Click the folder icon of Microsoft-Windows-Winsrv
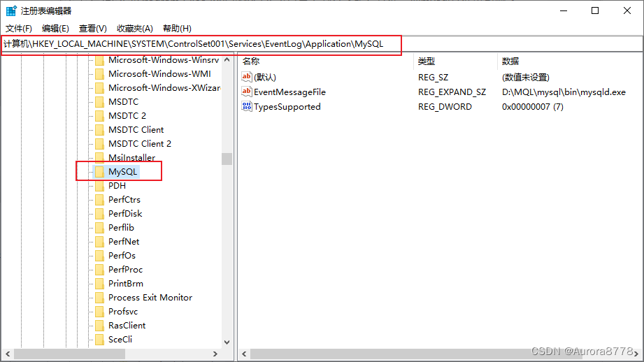The width and height of the screenshot is (644, 362). pyautogui.click(x=99, y=60)
